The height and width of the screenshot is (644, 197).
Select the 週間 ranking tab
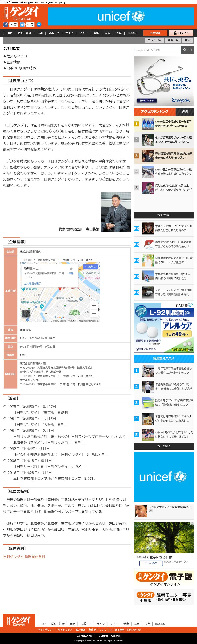(185, 111)
